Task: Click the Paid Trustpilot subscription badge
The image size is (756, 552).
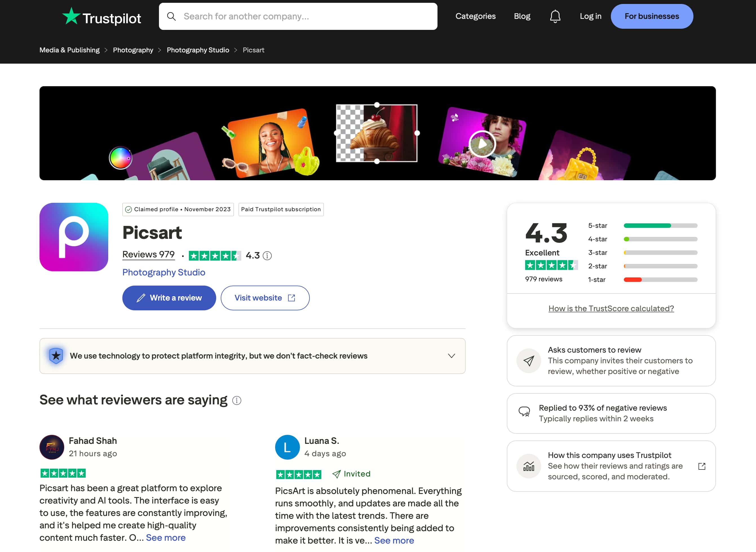Action: pyautogui.click(x=281, y=210)
